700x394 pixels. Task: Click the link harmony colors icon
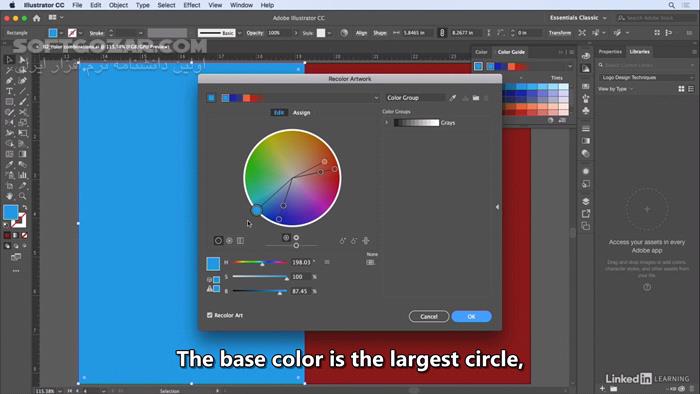pos(366,241)
